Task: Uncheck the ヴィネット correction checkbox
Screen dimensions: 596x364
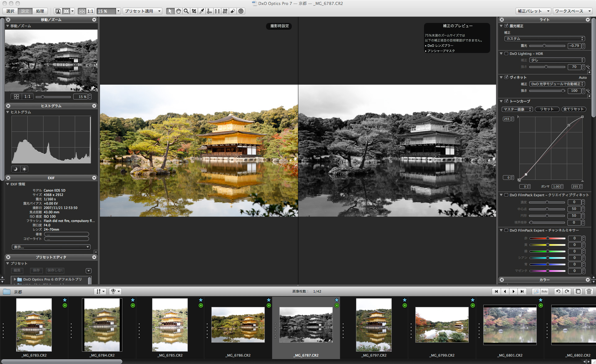Action: coord(506,78)
